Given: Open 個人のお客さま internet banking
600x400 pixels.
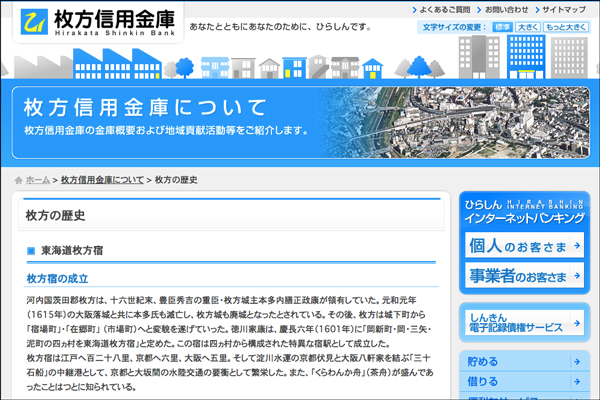Looking at the screenshot, I should pos(525,245).
